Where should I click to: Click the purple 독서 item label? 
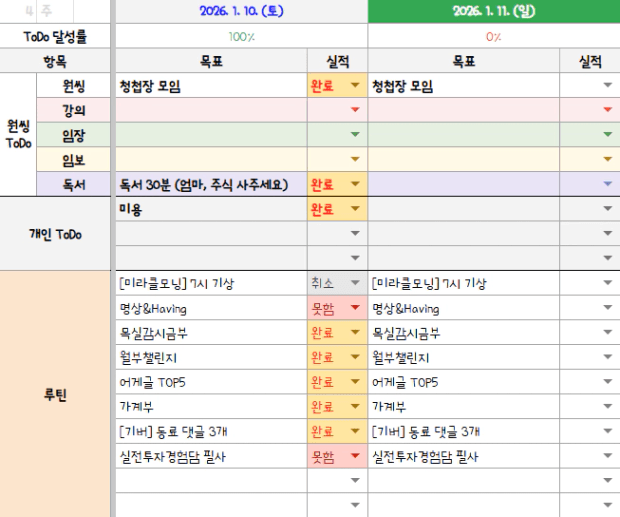74,184
